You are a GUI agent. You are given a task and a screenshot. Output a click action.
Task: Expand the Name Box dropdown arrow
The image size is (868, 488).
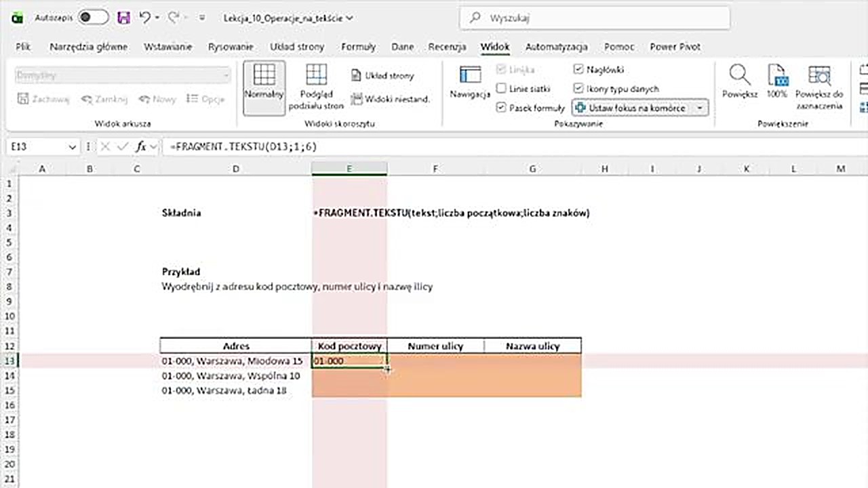point(73,146)
